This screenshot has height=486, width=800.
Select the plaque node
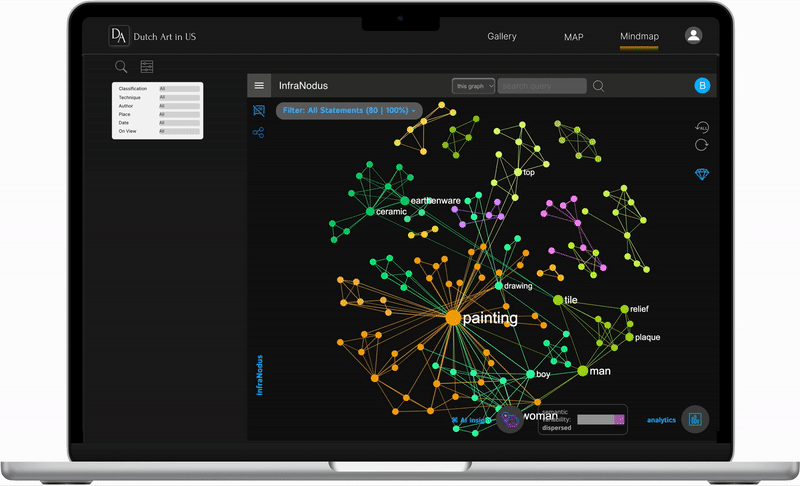(629, 337)
